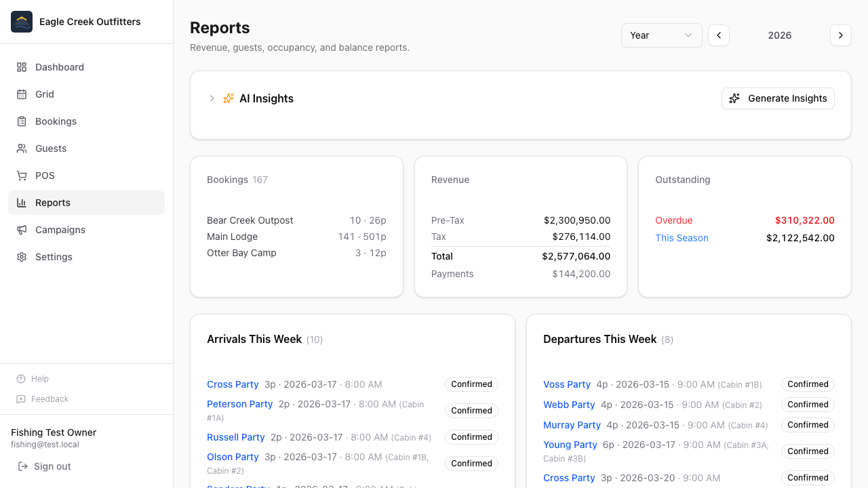Viewport: 868px width, 488px height.
Task: Click the Confirmed badge on Voss Party
Action: tap(808, 384)
